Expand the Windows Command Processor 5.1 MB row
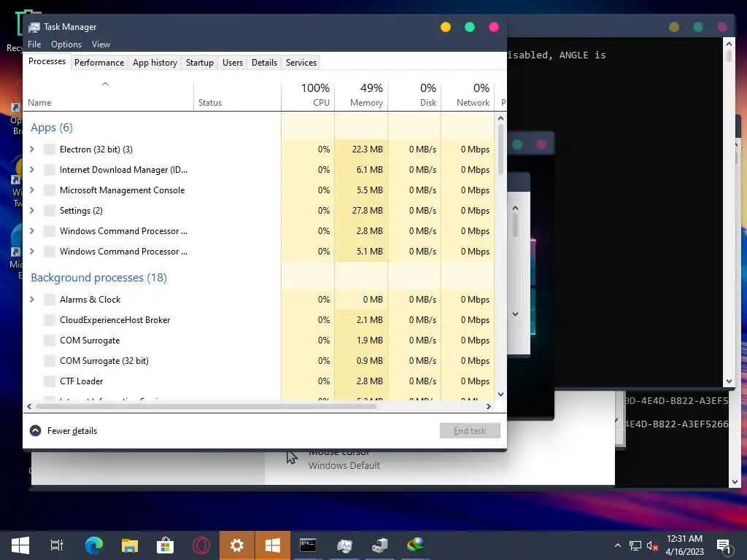The image size is (747, 560). pos(32,252)
